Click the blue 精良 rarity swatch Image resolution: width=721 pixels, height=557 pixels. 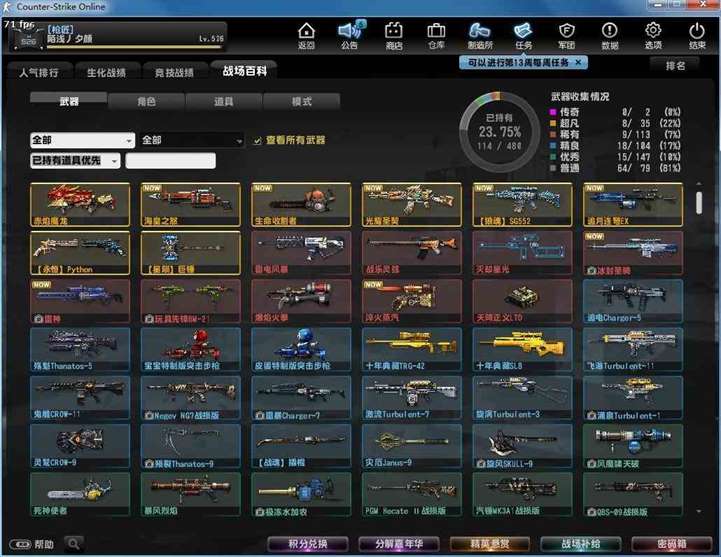pos(553,146)
